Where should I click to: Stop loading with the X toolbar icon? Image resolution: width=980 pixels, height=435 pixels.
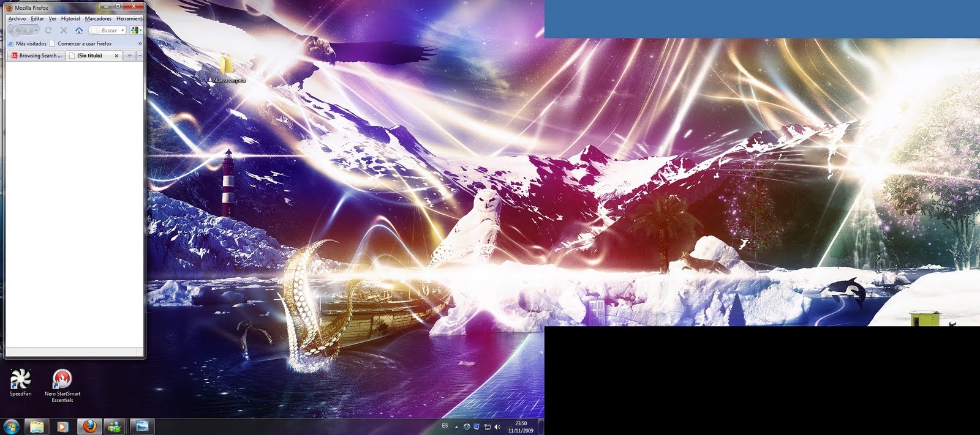[64, 30]
